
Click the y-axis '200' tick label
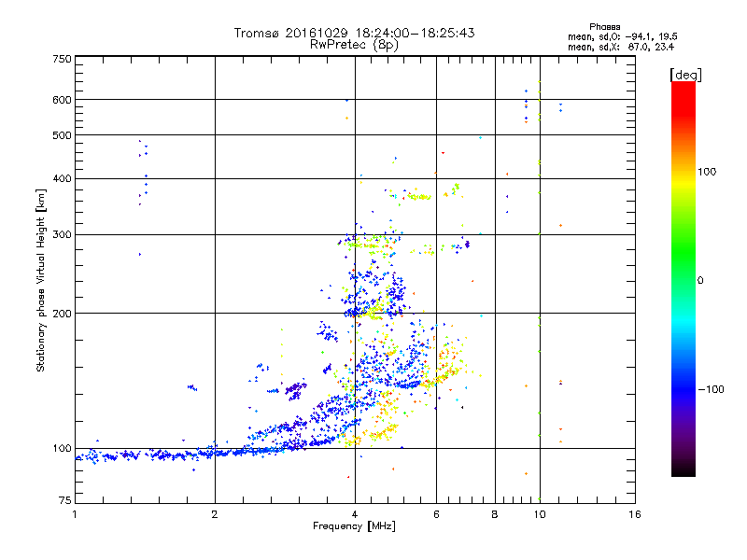click(62, 314)
